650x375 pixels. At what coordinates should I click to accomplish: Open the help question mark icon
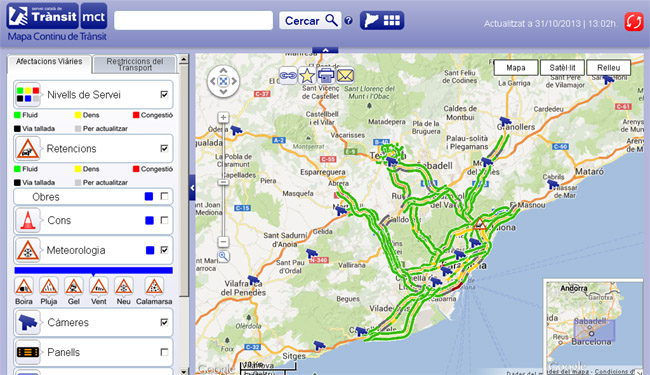(349, 21)
